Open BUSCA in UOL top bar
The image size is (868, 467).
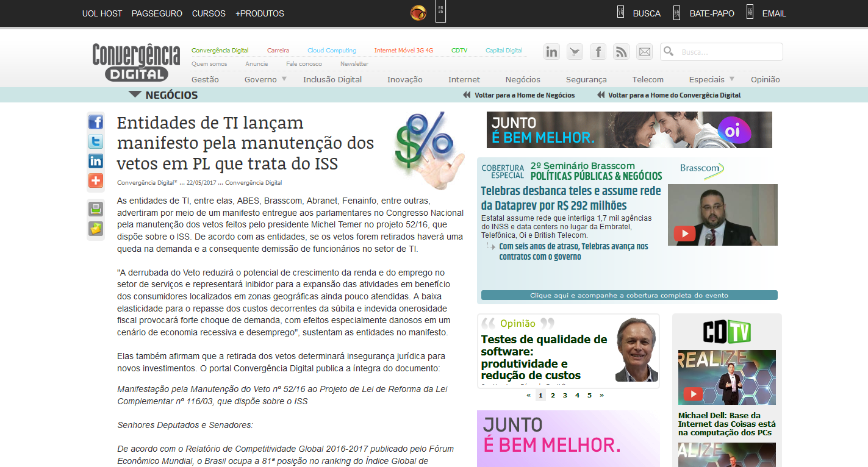pos(647,13)
